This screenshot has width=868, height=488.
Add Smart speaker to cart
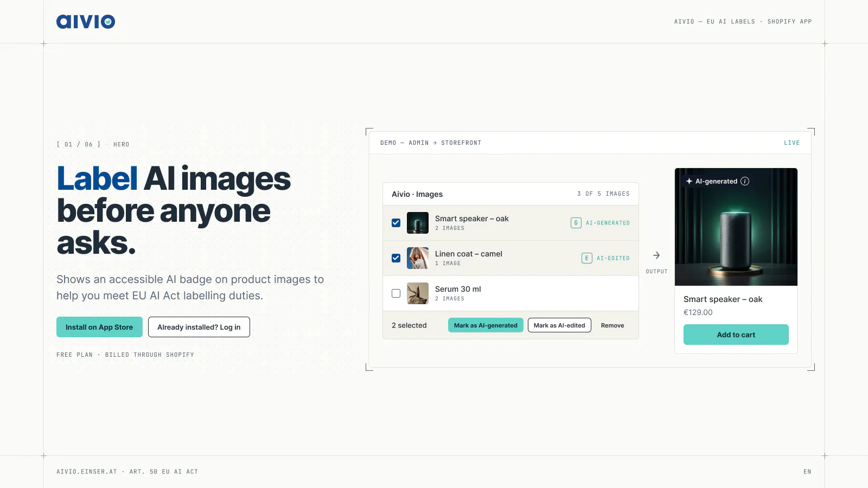[x=736, y=335]
